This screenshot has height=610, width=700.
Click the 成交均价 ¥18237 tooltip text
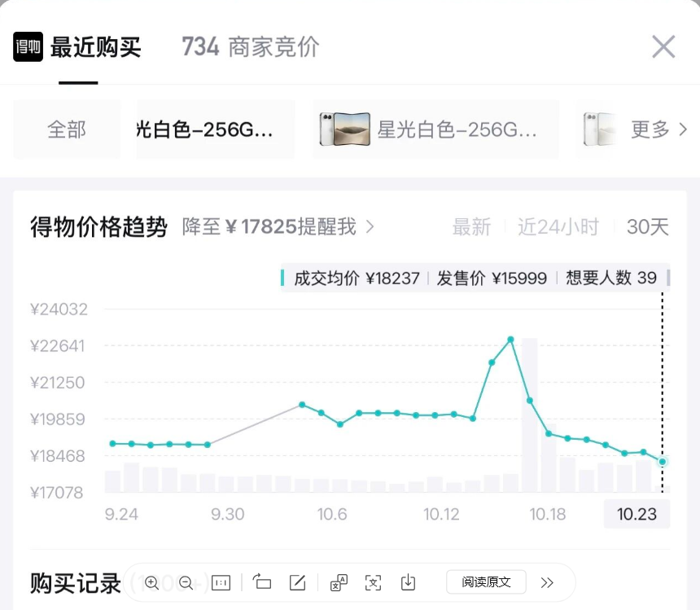point(357,279)
